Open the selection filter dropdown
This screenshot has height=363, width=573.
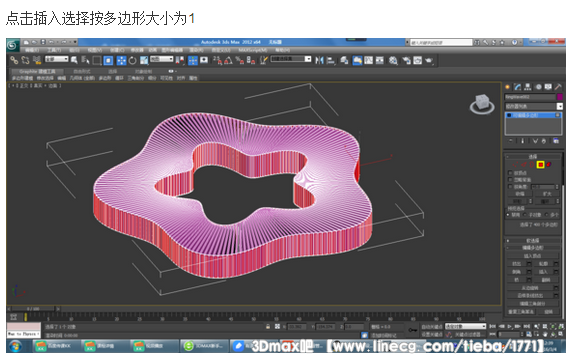[57, 59]
